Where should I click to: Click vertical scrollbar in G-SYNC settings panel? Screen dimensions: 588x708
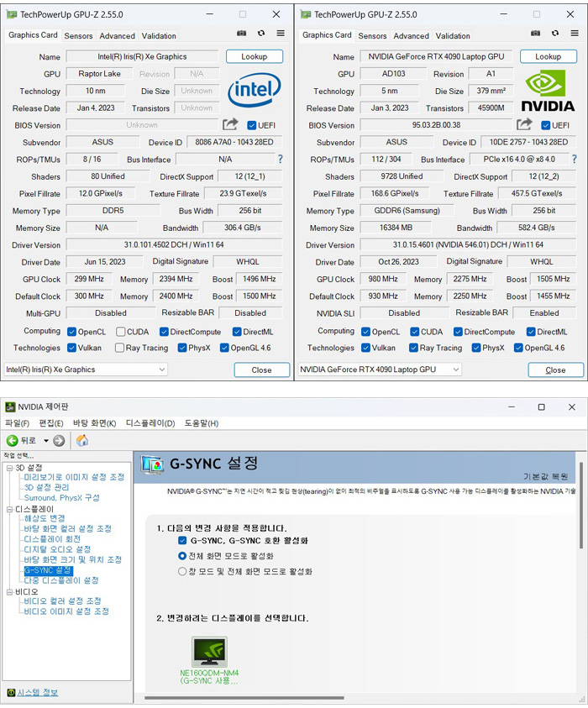tap(581, 505)
